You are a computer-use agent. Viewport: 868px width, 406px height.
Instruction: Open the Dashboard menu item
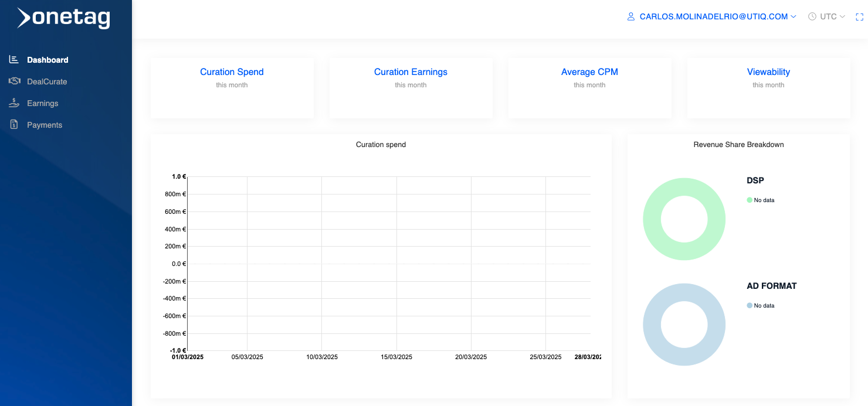pyautogui.click(x=48, y=60)
